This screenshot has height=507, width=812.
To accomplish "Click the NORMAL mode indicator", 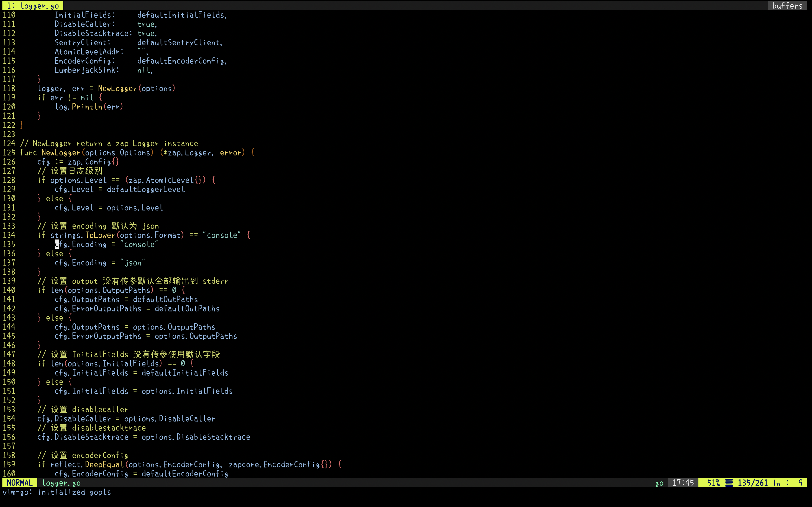I will click(x=20, y=483).
